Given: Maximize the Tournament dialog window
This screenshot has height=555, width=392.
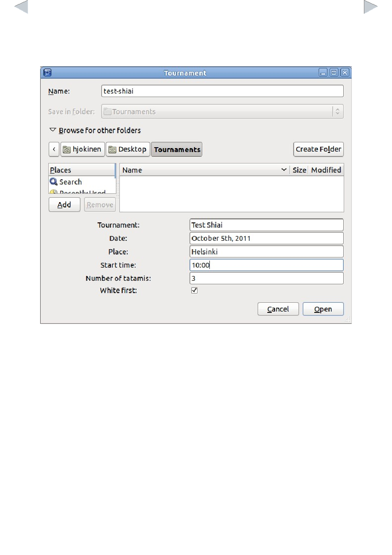Looking at the screenshot, I should pyautogui.click(x=334, y=73).
